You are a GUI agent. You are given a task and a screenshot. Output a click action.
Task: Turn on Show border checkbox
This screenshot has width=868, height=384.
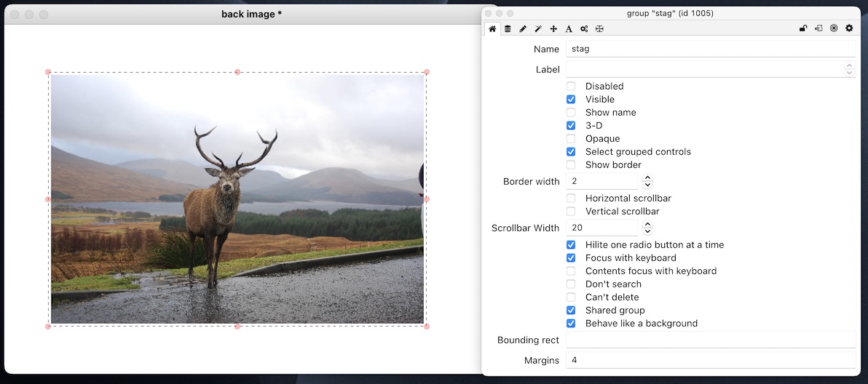point(571,165)
